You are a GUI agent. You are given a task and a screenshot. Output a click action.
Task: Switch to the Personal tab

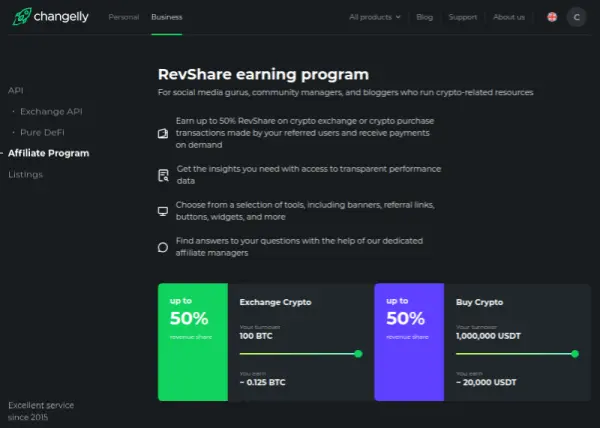(x=124, y=17)
